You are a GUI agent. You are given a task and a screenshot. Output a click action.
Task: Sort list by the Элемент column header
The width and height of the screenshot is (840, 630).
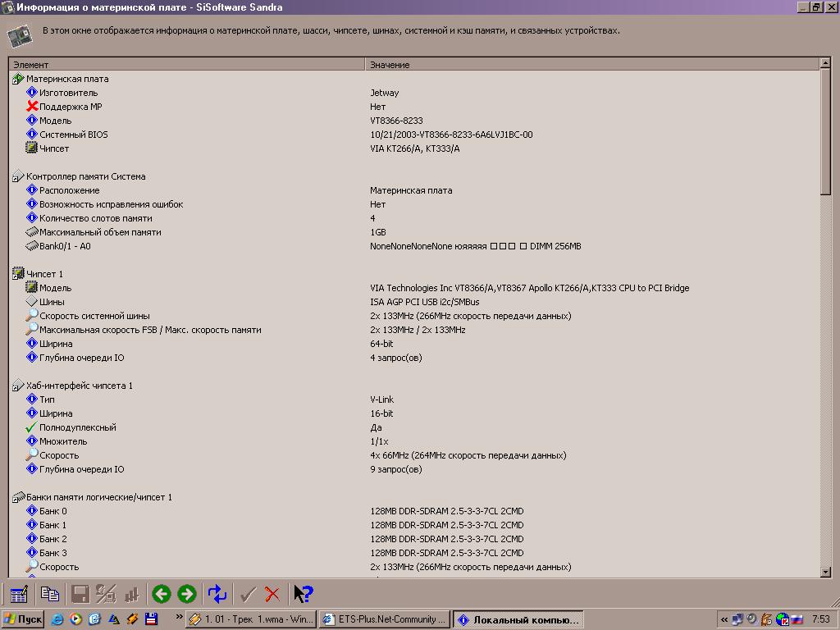click(x=187, y=64)
